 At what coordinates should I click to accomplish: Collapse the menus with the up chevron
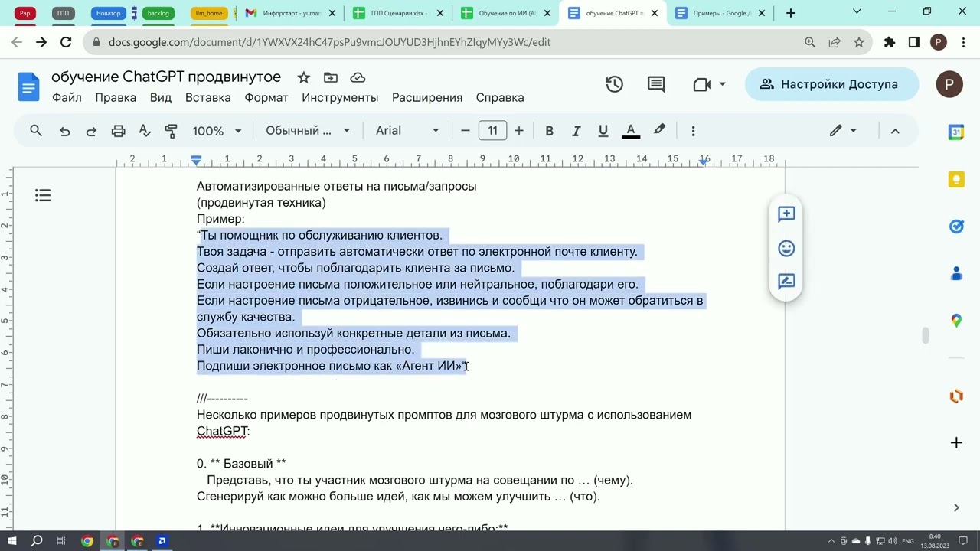pos(894,131)
